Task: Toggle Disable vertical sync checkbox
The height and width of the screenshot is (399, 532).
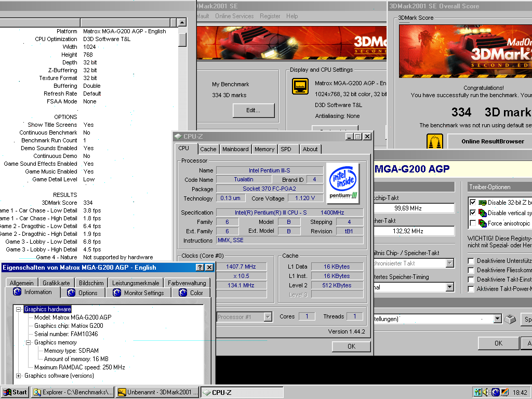Action: click(472, 212)
